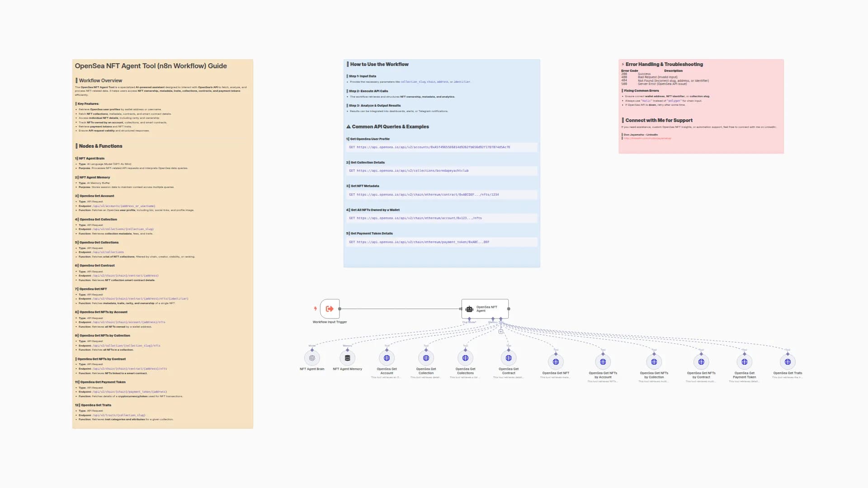
Task: Click 'Dom Jayamaha – LinkedIn' text in pink note
Action: (x=641, y=135)
